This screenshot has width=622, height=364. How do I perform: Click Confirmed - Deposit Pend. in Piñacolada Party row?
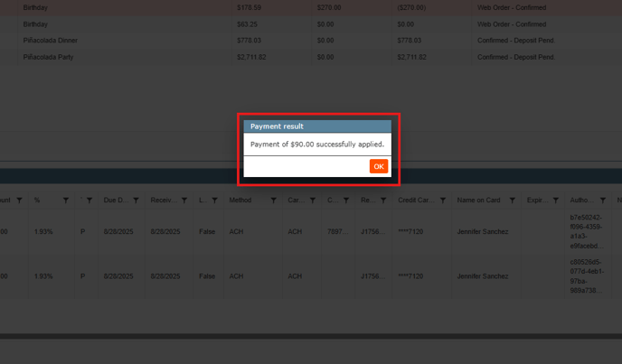(516, 57)
